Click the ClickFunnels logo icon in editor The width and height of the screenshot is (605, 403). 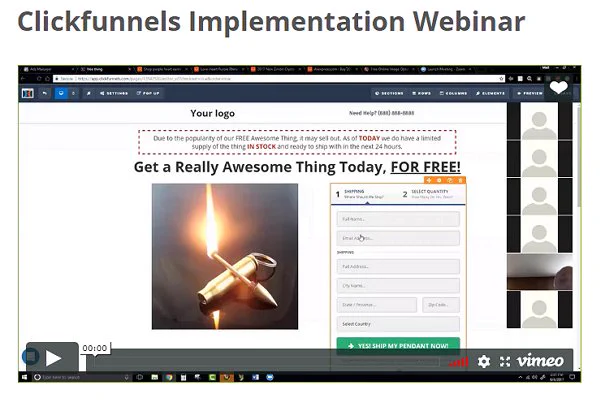28,93
